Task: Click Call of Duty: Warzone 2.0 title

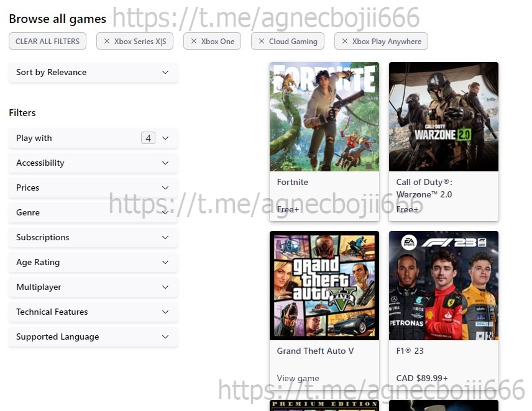Action: click(x=424, y=188)
